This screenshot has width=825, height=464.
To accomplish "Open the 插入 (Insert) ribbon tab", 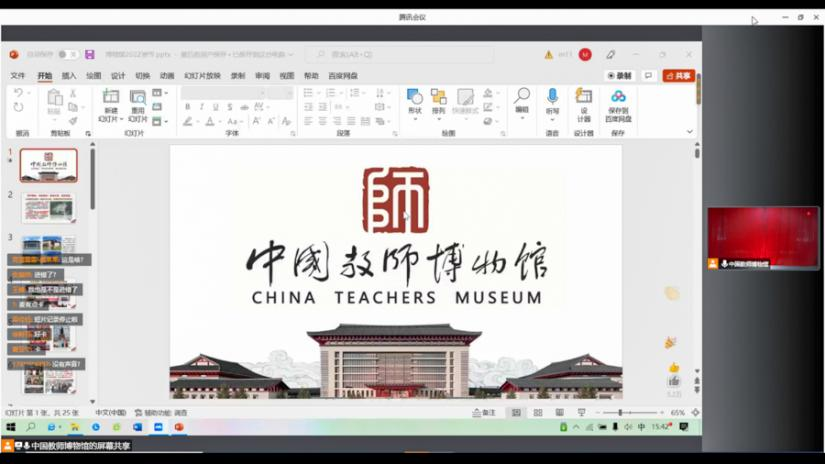I will click(69, 76).
